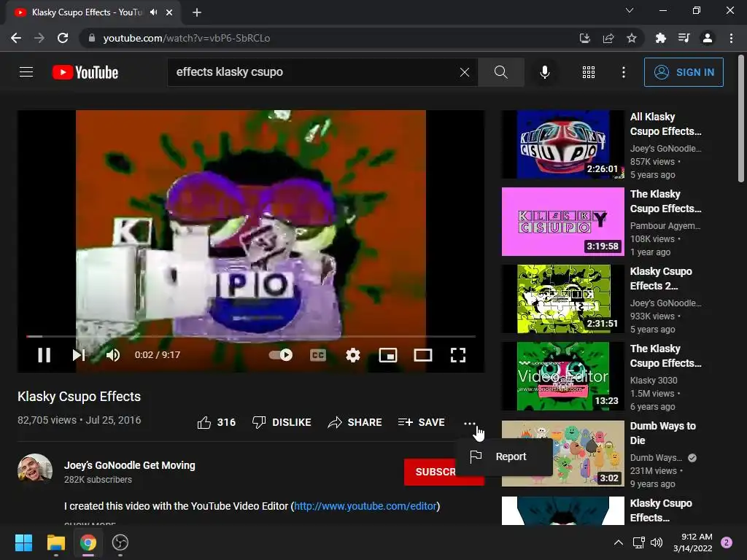Open the 13:23 Klasky 3030 thumbnail
The height and width of the screenshot is (560, 747).
click(x=563, y=376)
